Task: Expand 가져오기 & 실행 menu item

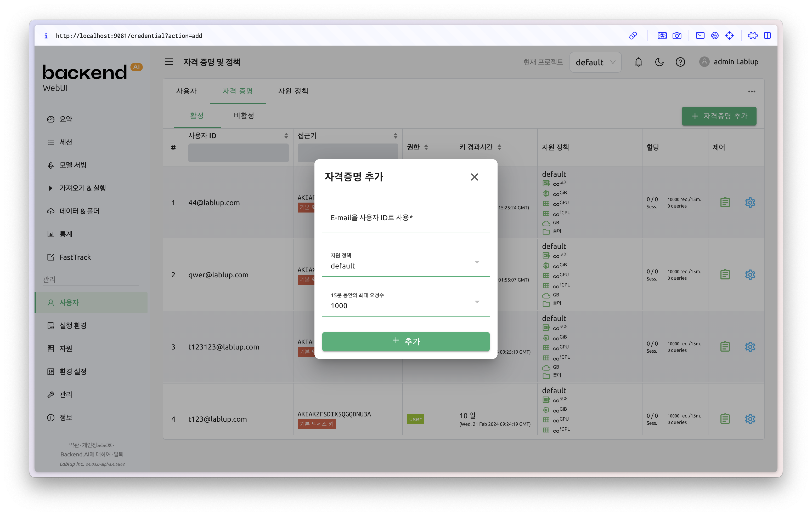Action: tap(83, 188)
